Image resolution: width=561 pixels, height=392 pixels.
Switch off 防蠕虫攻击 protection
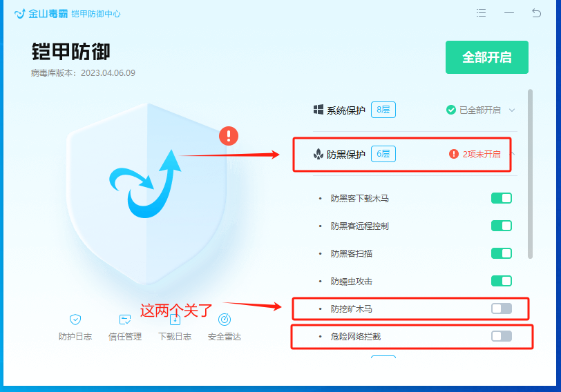[x=501, y=281]
